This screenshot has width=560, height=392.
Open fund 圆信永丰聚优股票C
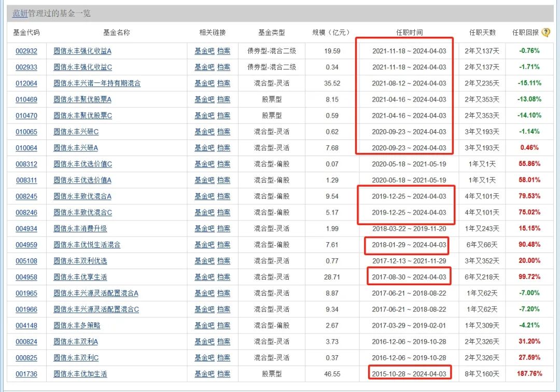coord(83,116)
